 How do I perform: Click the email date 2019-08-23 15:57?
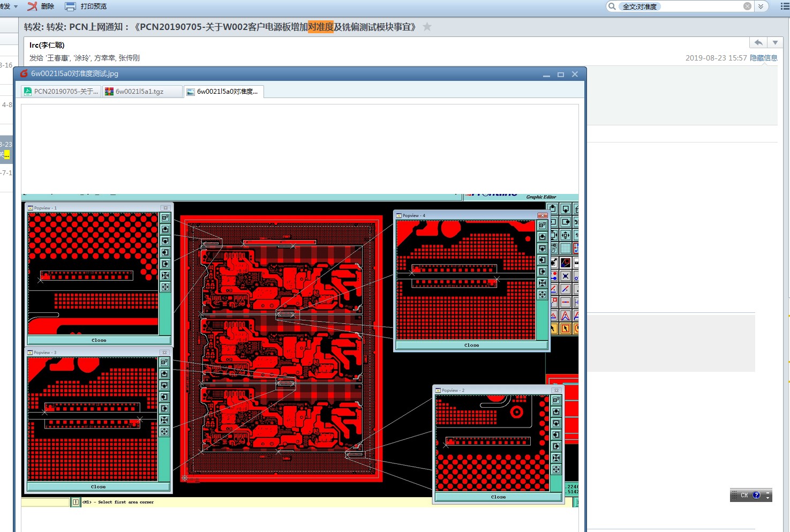click(x=716, y=58)
